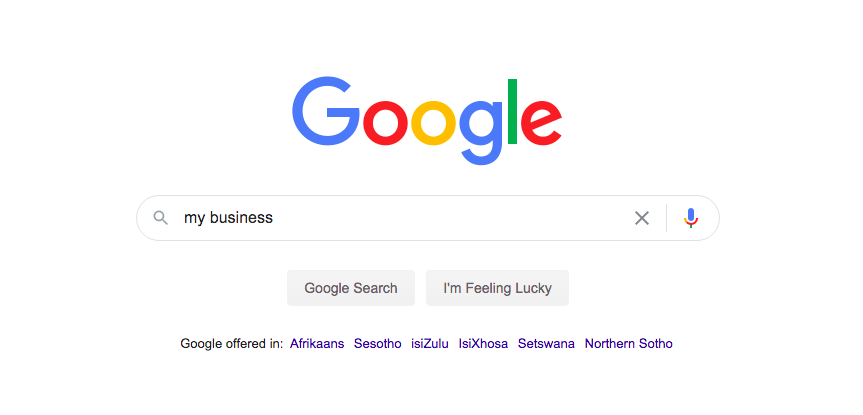Viewport: 863px width, 415px height.
Task: Click the red letter e in the logo
Action: click(x=541, y=122)
